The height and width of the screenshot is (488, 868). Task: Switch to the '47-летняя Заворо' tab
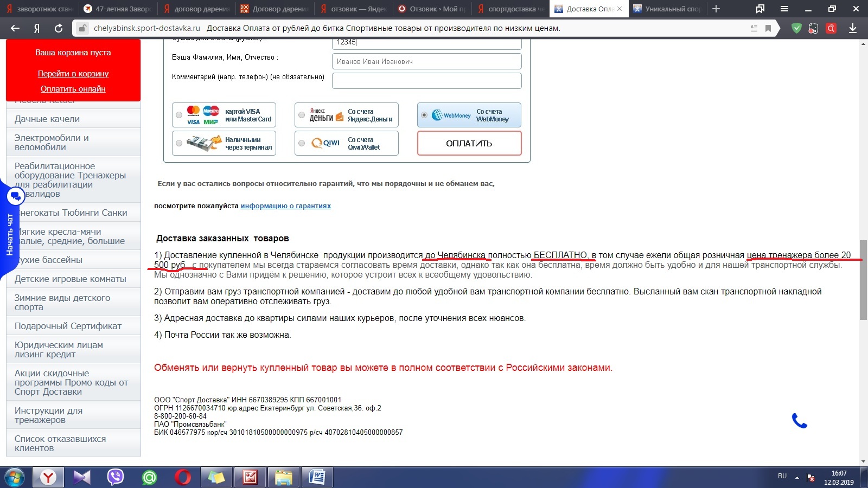pos(117,9)
